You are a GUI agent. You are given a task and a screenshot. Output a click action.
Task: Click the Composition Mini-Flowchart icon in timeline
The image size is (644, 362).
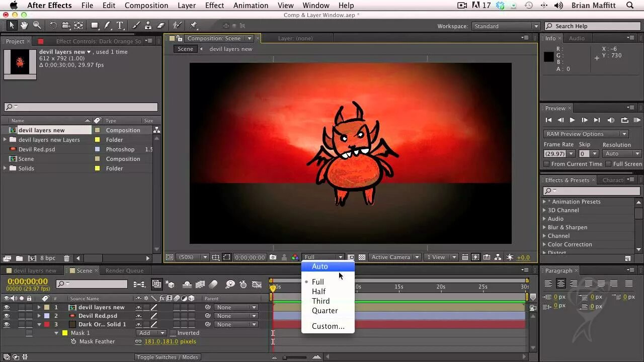pos(139,284)
